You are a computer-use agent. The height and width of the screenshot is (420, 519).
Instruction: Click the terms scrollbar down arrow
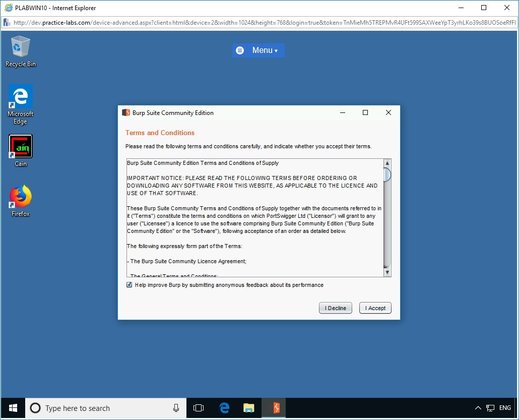(387, 272)
